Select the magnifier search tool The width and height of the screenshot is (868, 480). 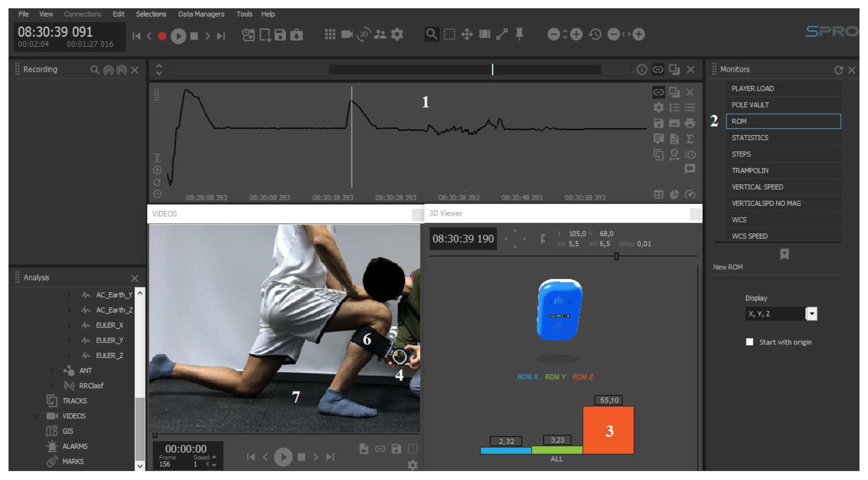(x=431, y=34)
